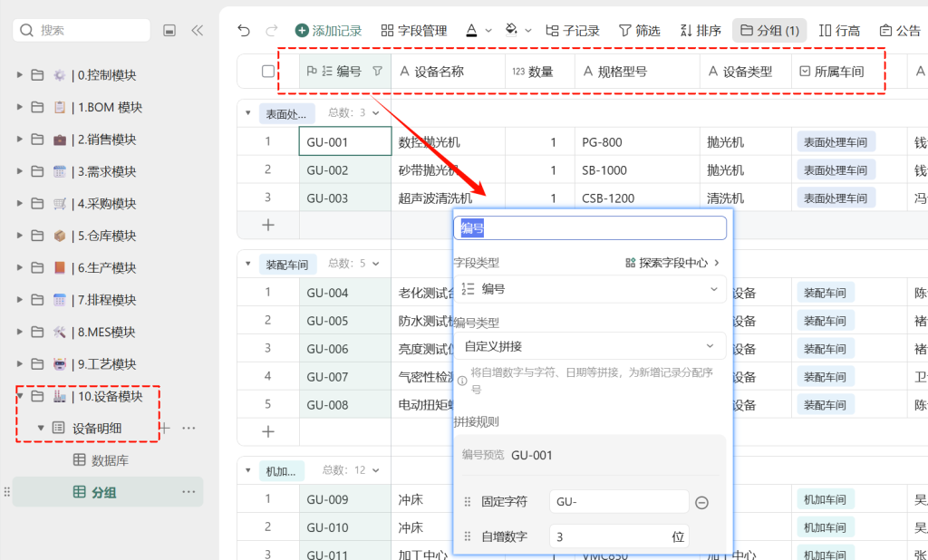Click the 6.生产模块 book icon

(x=59, y=267)
